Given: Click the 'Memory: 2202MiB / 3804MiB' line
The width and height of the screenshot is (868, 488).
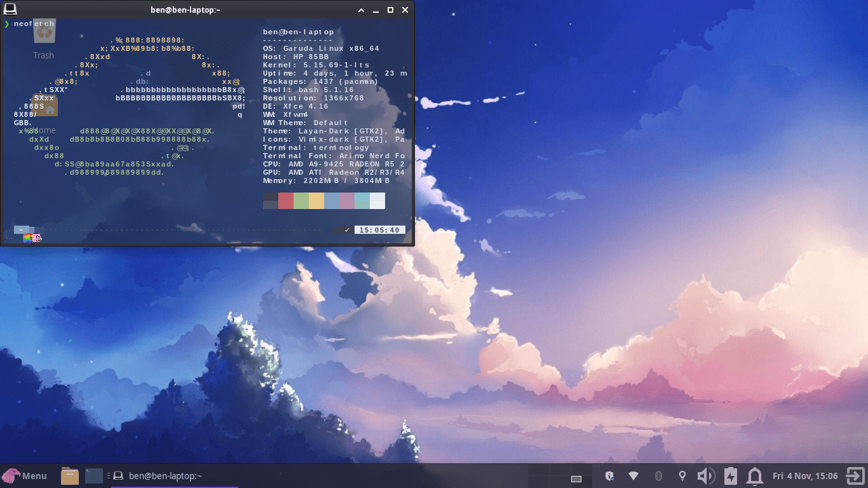Looking at the screenshot, I should pos(327,180).
